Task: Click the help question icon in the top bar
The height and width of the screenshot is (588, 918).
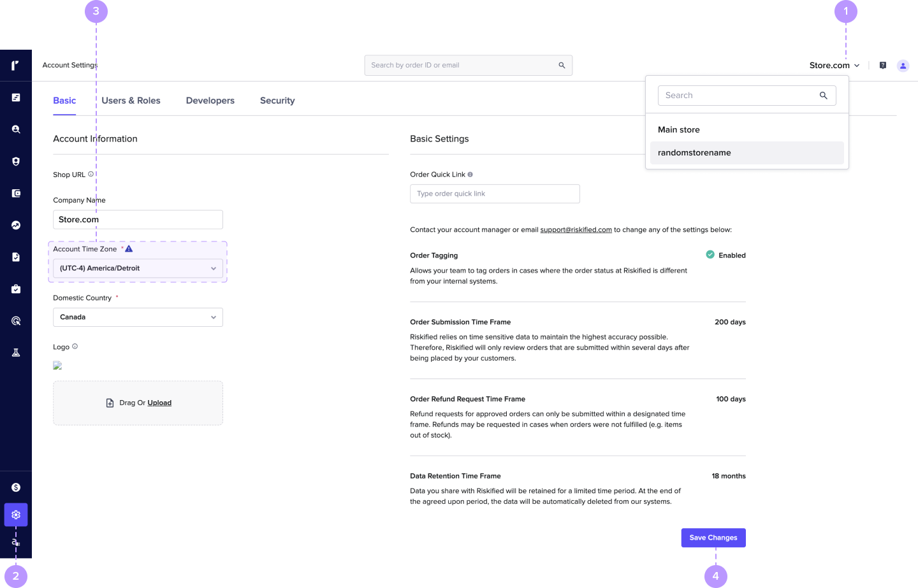Action: pos(883,65)
